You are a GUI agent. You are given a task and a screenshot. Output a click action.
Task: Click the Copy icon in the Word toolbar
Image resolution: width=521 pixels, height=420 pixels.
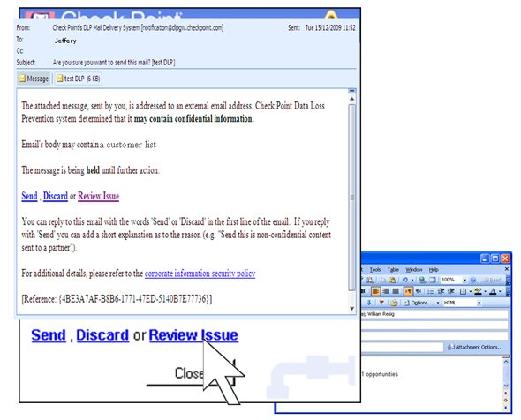(x=382, y=280)
